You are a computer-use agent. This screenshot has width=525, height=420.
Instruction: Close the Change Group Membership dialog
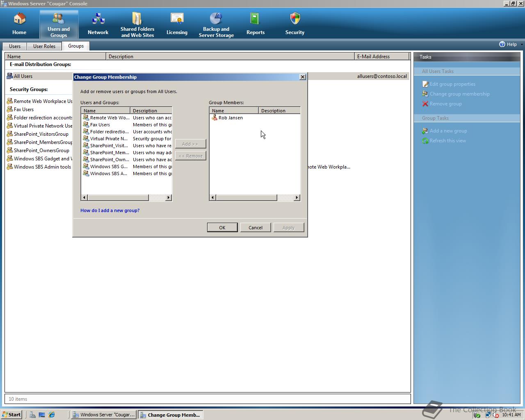[x=303, y=77]
